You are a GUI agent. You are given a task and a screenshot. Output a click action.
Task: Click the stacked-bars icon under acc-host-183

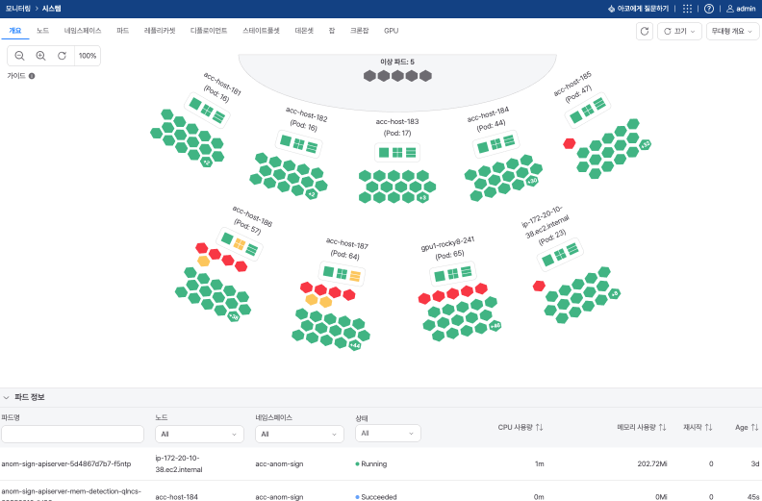click(411, 153)
